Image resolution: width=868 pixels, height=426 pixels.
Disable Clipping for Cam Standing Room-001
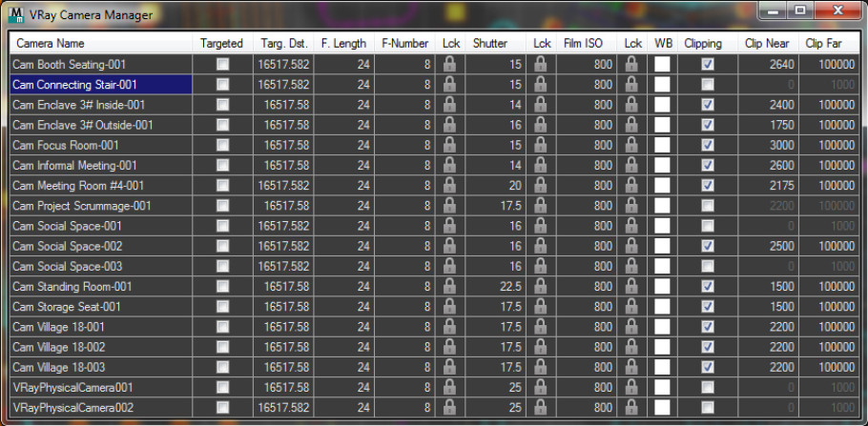[708, 287]
